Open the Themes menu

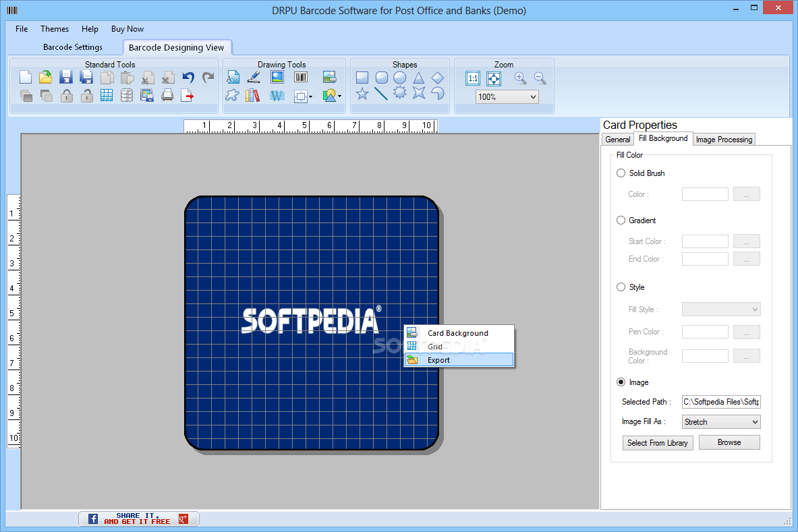coord(55,29)
